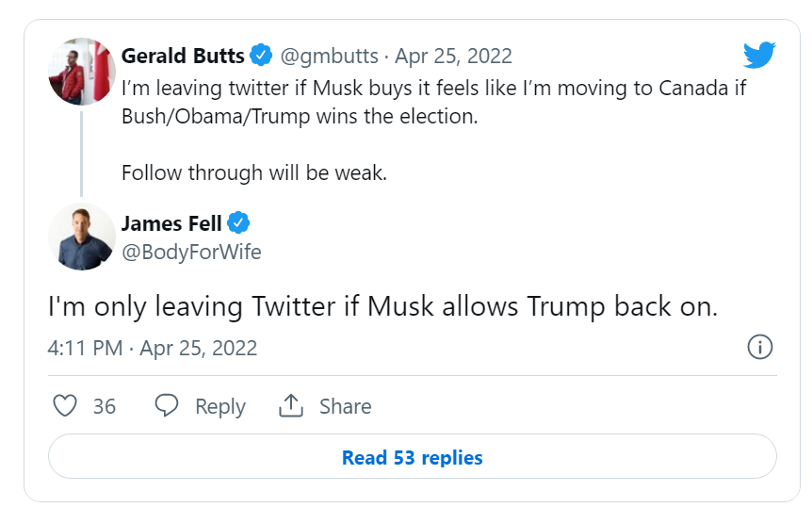
Task: Click the Read 53 replies button
Action: pyautogui.click(x=412, y=458)
